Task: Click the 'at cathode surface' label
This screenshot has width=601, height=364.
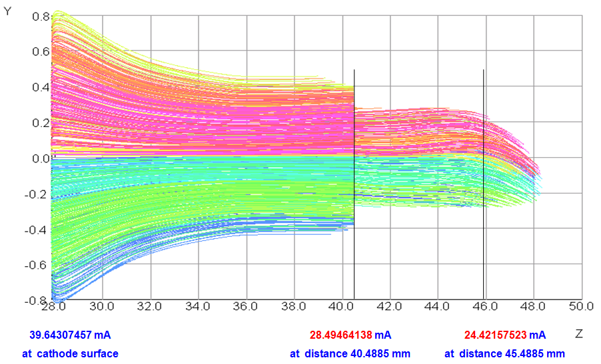Action: 70,353
